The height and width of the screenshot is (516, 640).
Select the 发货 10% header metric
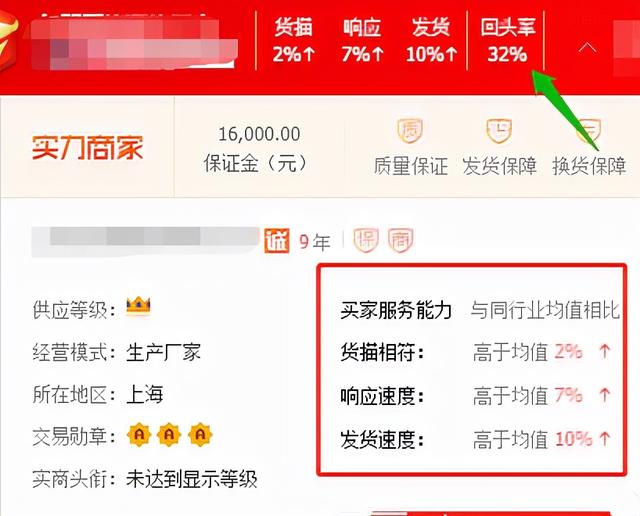431,40
